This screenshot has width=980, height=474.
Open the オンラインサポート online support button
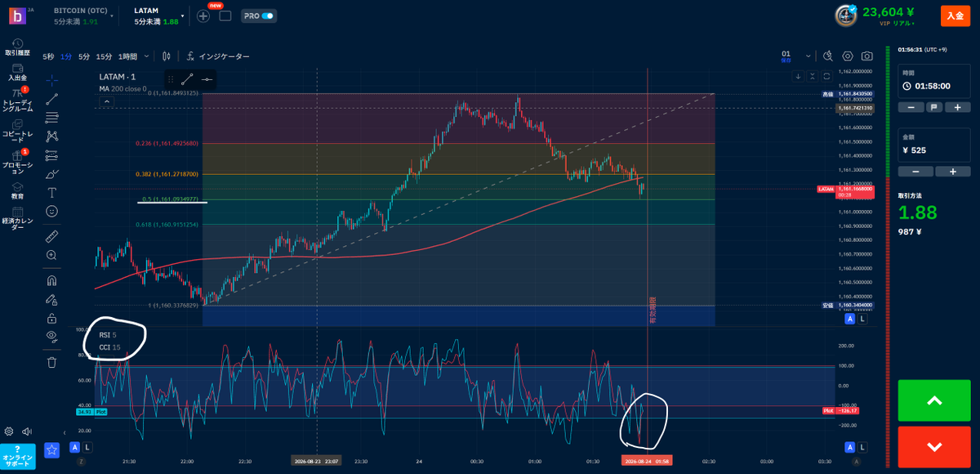[17, 456]
